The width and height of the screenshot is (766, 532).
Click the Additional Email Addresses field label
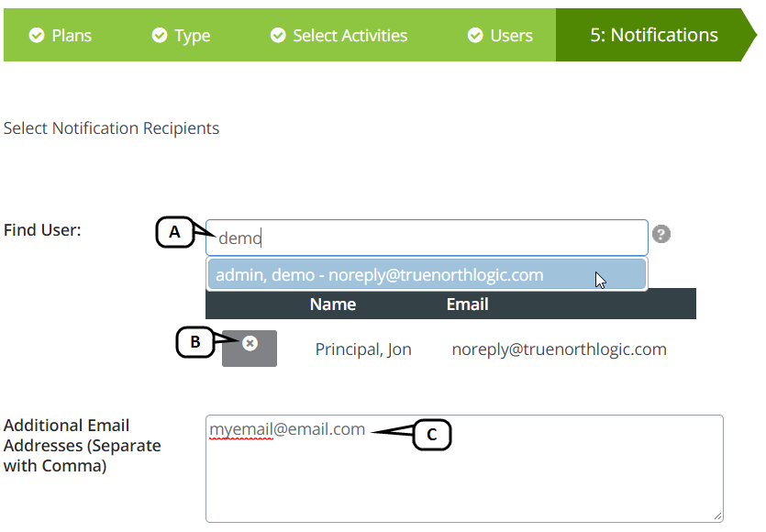[83, 445]
